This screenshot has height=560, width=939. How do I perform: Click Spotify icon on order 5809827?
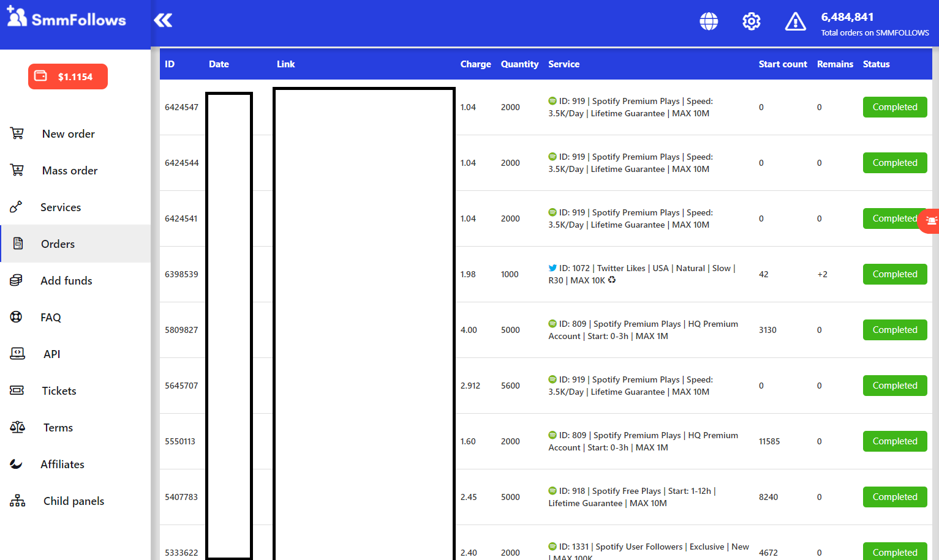pos(552,324)
